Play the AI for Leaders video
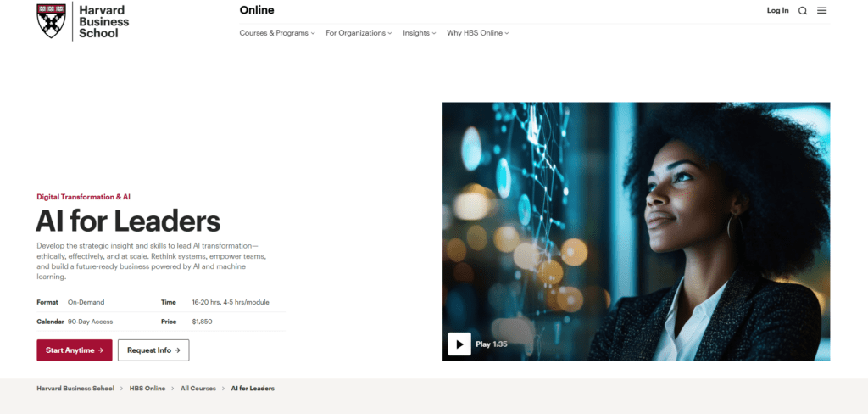The image size is (868, 414). [x=459, y=344]
